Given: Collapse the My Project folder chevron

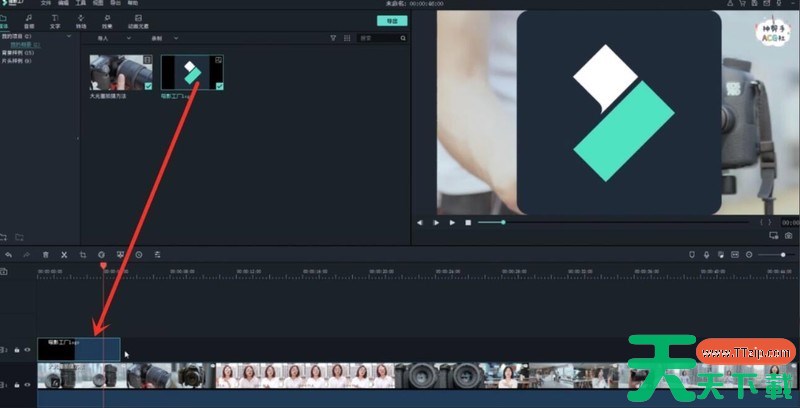Looking at the screenshot, I should (69, 36).
